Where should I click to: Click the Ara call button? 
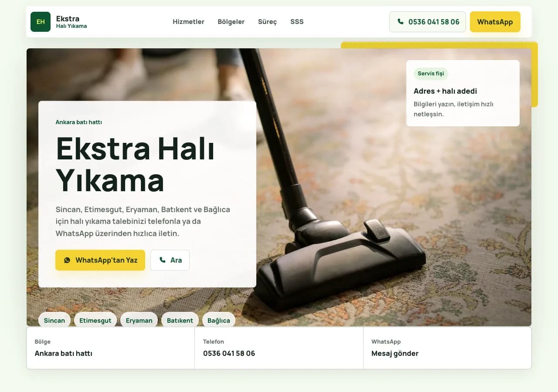170,260
